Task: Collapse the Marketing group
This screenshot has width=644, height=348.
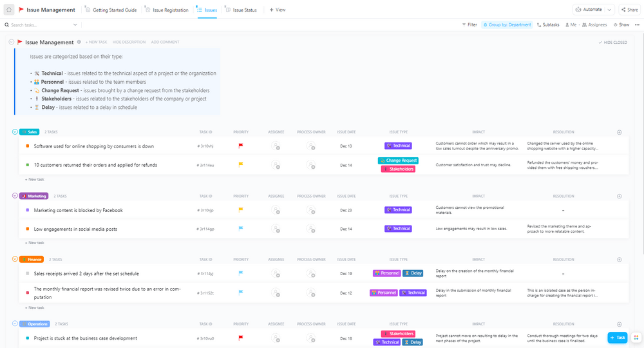Action: [15, 195]
